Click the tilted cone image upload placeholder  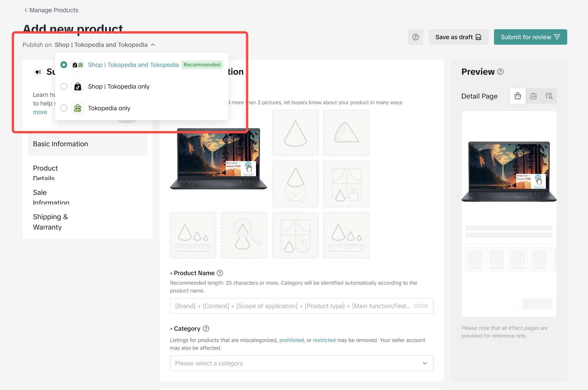(347, 133)
